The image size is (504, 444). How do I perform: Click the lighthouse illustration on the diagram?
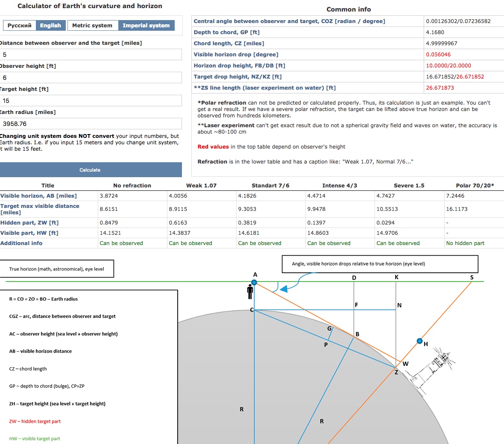432,367
